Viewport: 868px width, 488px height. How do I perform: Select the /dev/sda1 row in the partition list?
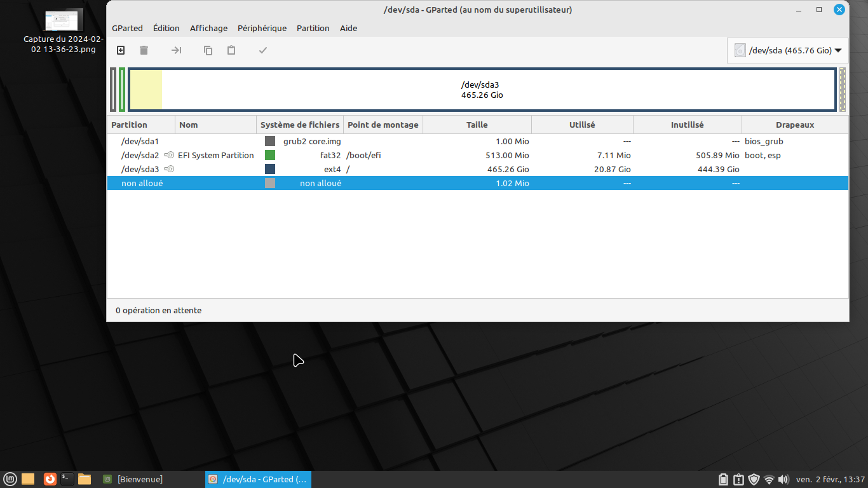(x=478, y=141)
